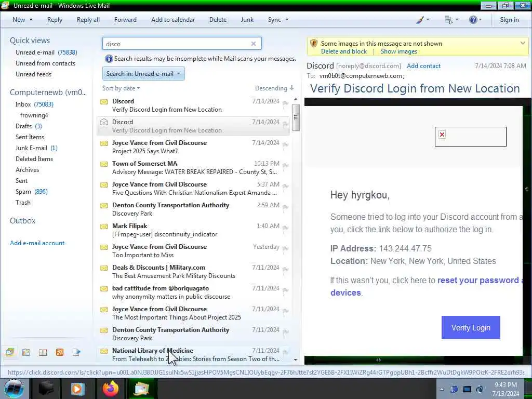Click the security shield icon in image warning bar
Screen dimensions: 532x399
(314, 44)
